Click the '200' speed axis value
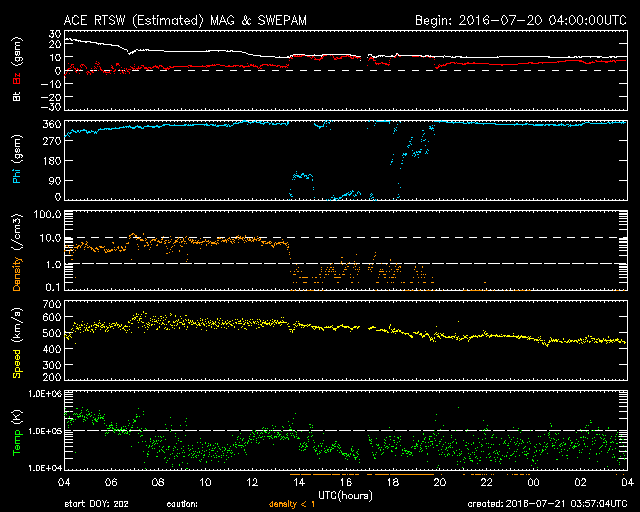The image size is (640, 512). 52,376
